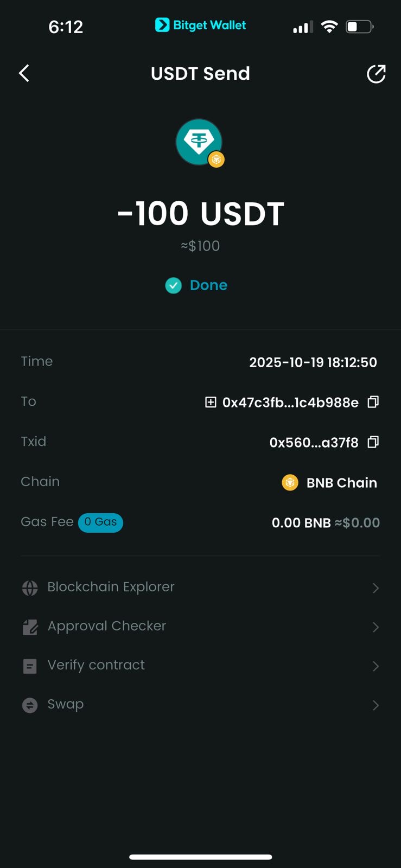Image resolution: width=401 pixels, height=868 pixels.
Task: Tap the BNB Chain coin icon
Action: pos(290,482)
